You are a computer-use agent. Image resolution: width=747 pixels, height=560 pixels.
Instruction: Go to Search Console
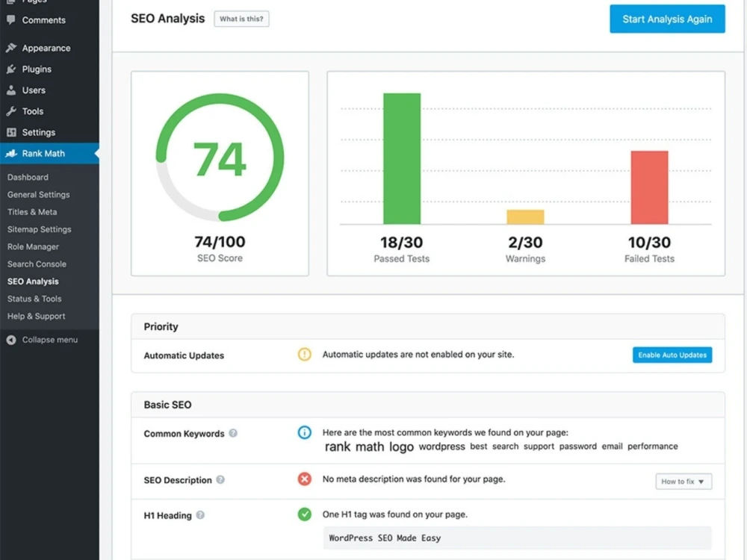click(x=37, y=264)
